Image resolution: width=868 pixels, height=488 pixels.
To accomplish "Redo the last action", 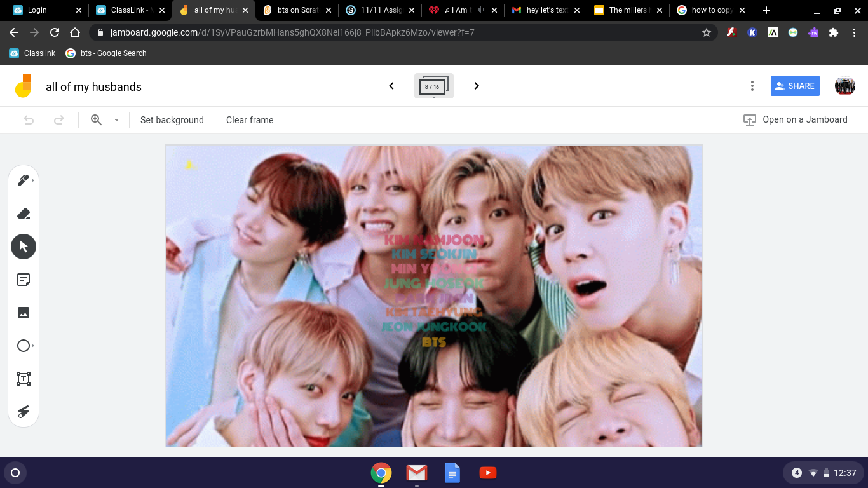I will (x=59, y=119).
